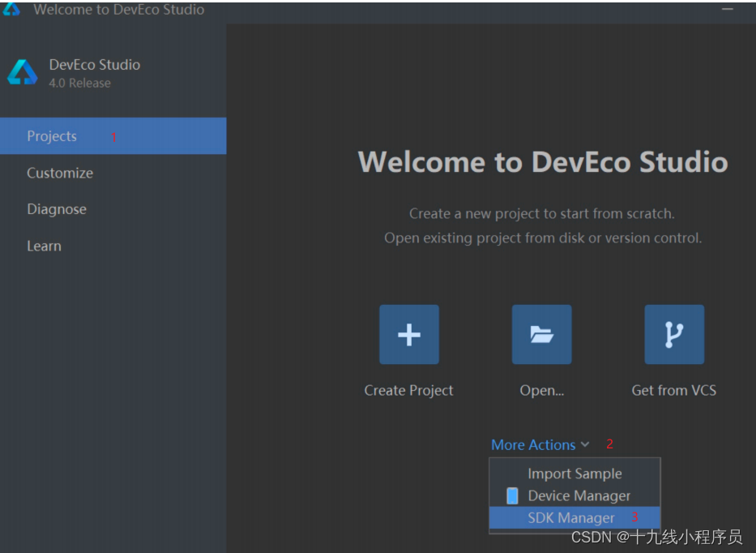
Task: Select SDK Manager in the menu
Action: (x=574, y=518)
